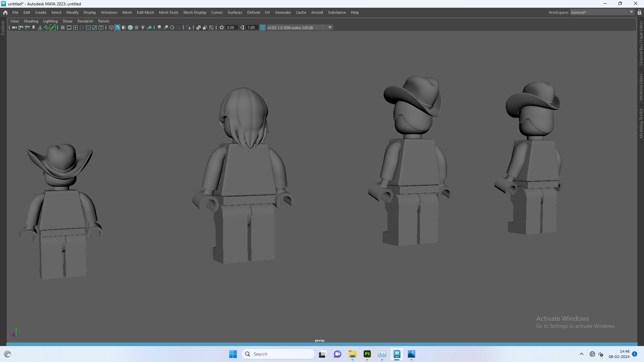This screenshot has width=644, height=362.
Task: Switch to Wireframe display icon
Action: point(111,27)
